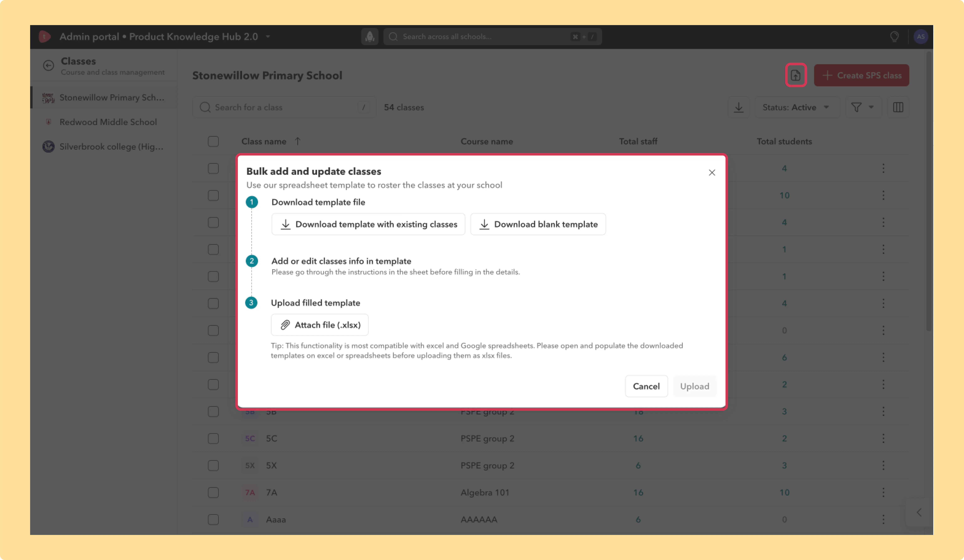Open the AS user avatar menu
Screen dimensions: 964x560
[920, 36]
